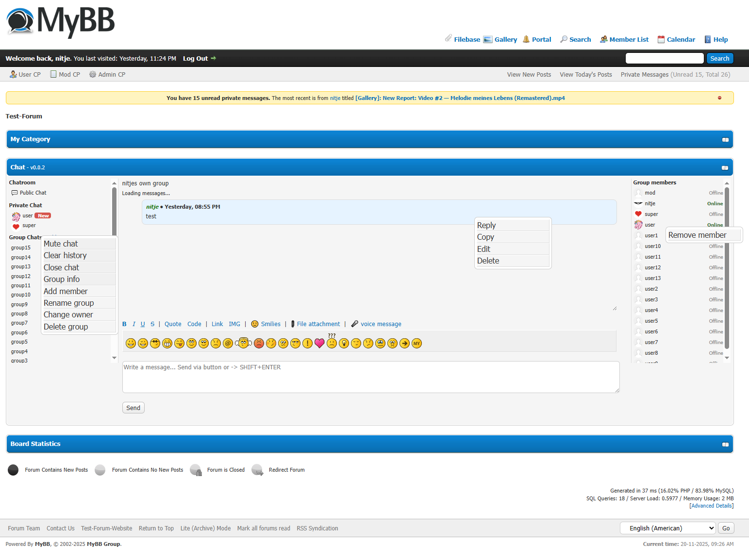Insert the arrow smiley

coord(404,344)
